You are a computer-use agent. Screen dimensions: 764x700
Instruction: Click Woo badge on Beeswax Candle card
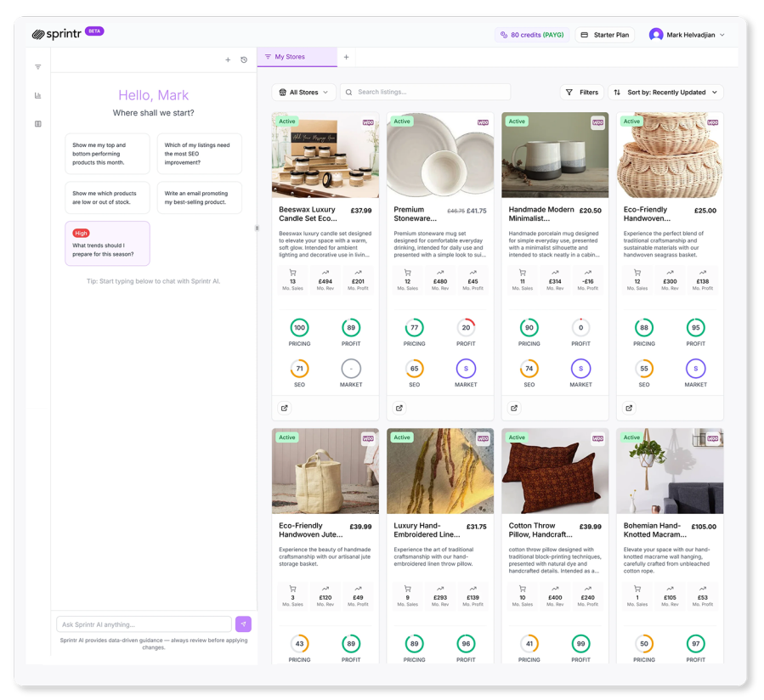click(x=368, y=122)
